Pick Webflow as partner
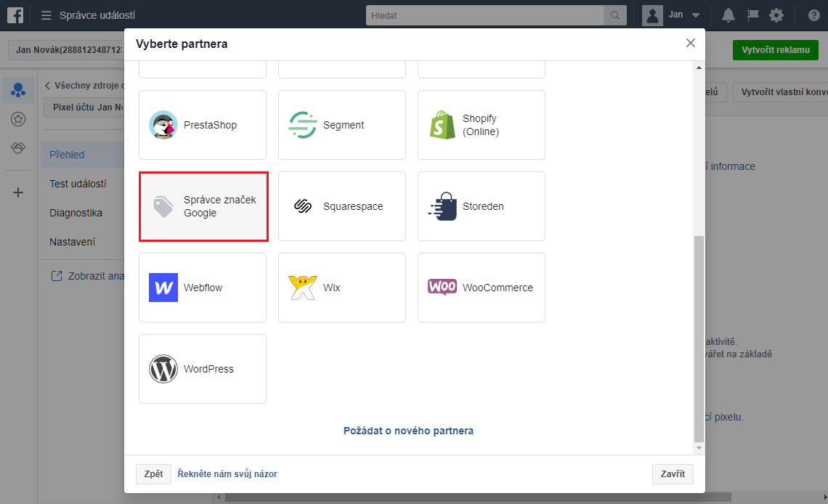The image size is (828, 504). pos(202,288)
